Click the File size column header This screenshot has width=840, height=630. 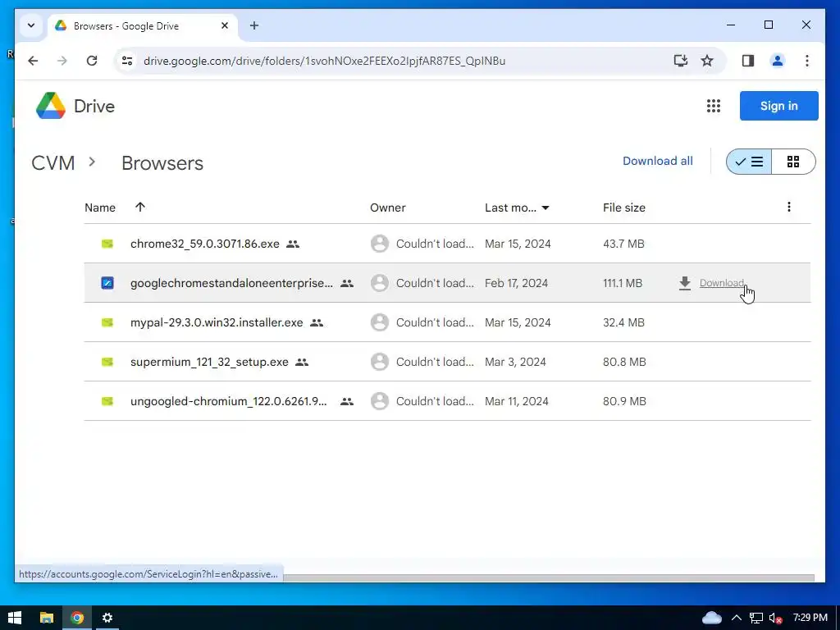pos(623,208)
